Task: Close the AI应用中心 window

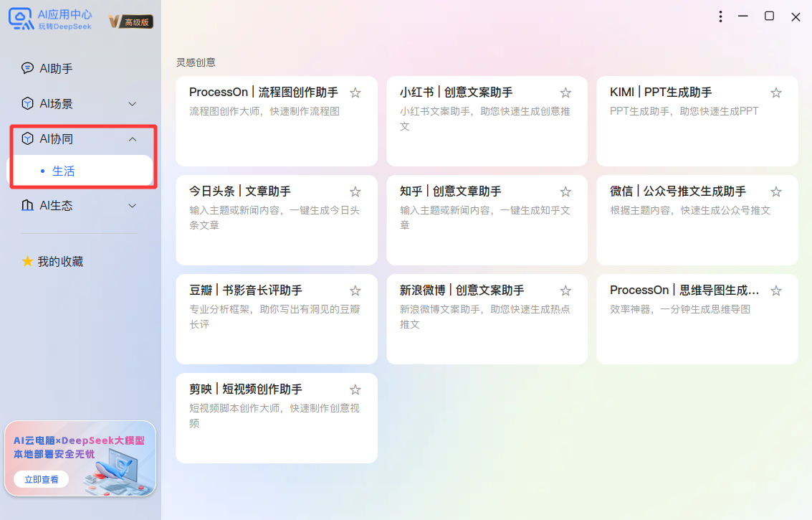Action: (x=796, y=17)
